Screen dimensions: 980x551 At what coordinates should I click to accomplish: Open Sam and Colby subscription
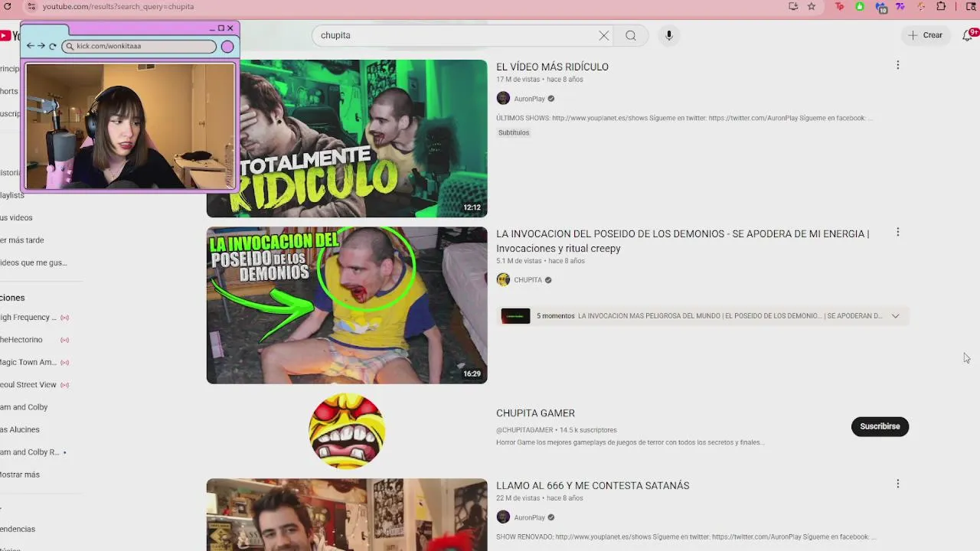[x=24, y=407]
